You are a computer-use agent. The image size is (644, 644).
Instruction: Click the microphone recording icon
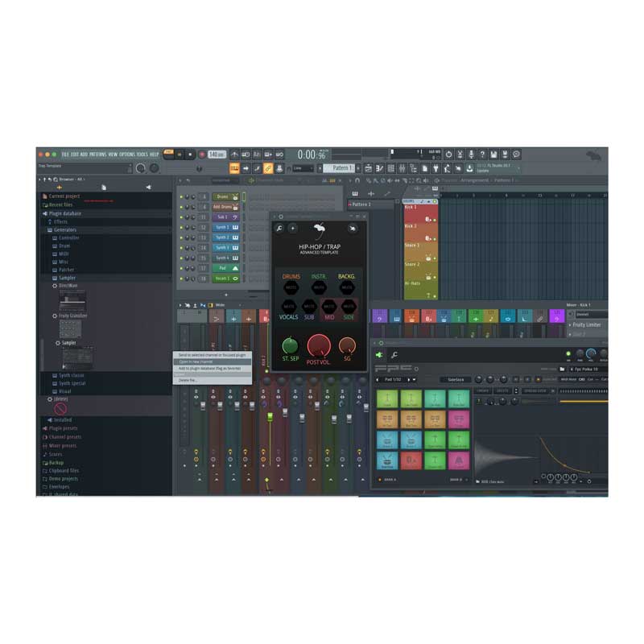[471, 155]
